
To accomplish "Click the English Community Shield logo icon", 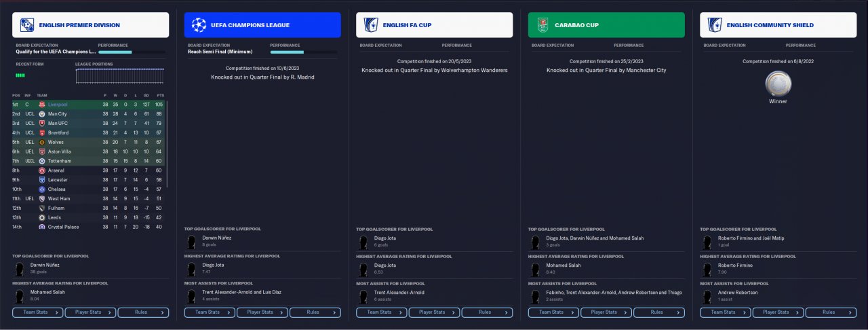I will pos(714,25).
